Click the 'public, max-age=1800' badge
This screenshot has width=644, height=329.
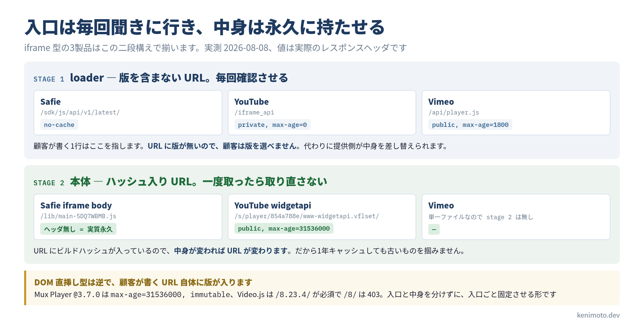(470, 125)
